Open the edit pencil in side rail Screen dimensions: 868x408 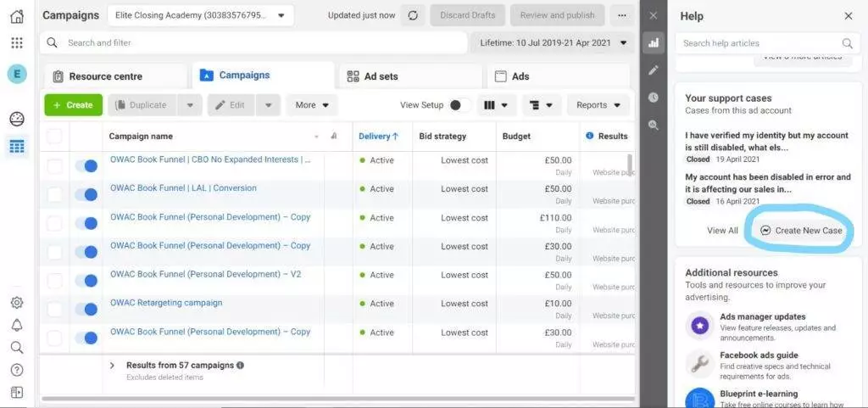pos(654,70)
